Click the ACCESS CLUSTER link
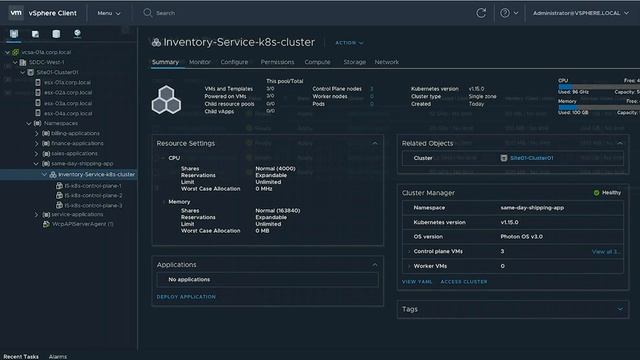640x360 pixels. pyautogui.click(x=464, y=282)
